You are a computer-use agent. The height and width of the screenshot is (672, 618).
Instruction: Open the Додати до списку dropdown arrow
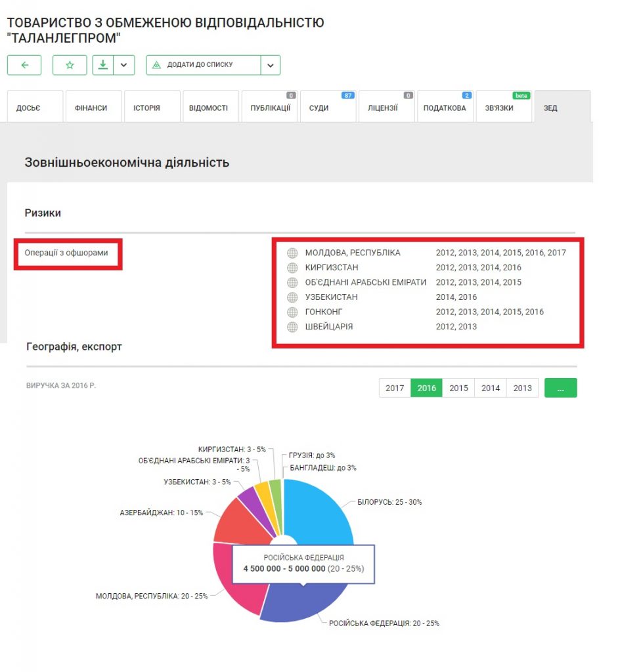click(x=271, y=65)
